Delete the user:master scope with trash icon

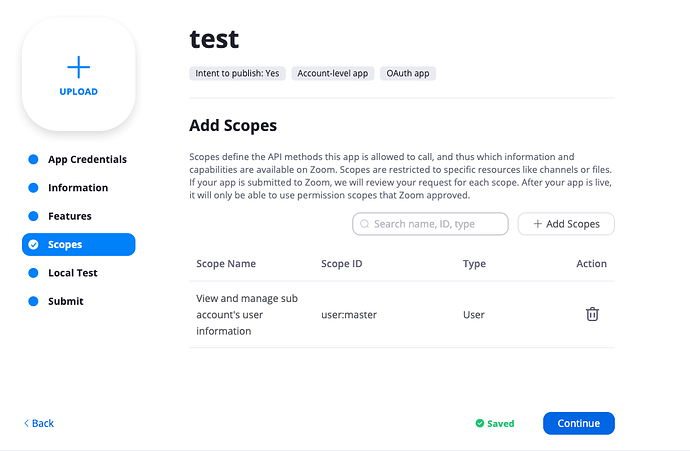click(x=592, y=314)
